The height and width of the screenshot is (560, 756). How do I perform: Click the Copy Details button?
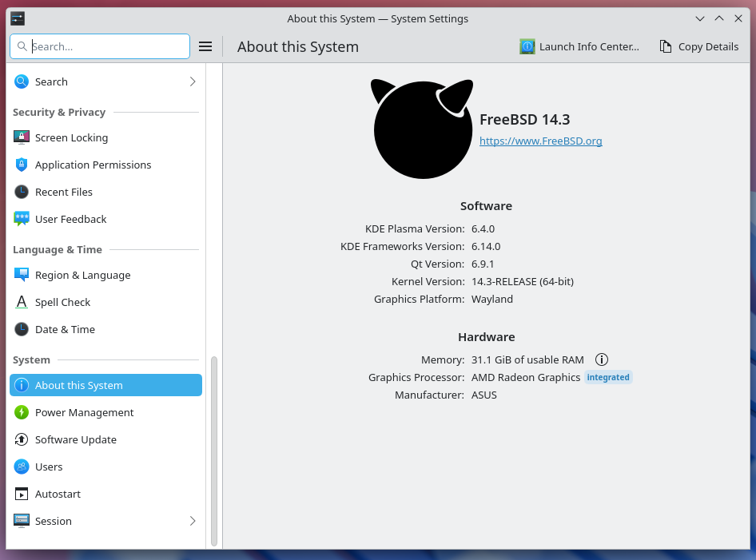699,46
